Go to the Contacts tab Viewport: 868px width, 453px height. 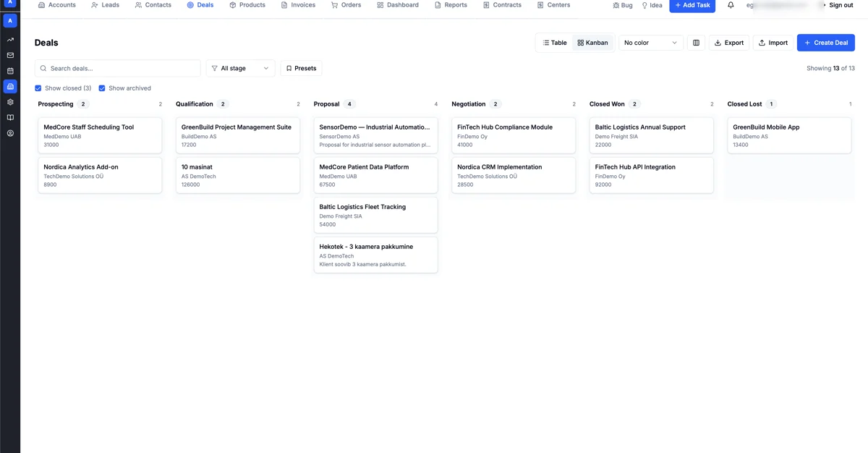coord(153,5)
